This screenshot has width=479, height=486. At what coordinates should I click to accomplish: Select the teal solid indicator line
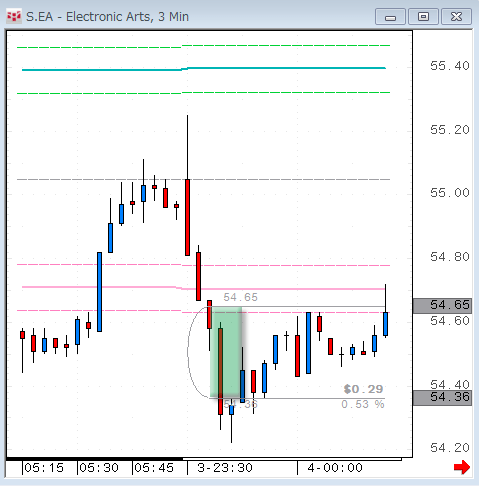coord(204,69)
